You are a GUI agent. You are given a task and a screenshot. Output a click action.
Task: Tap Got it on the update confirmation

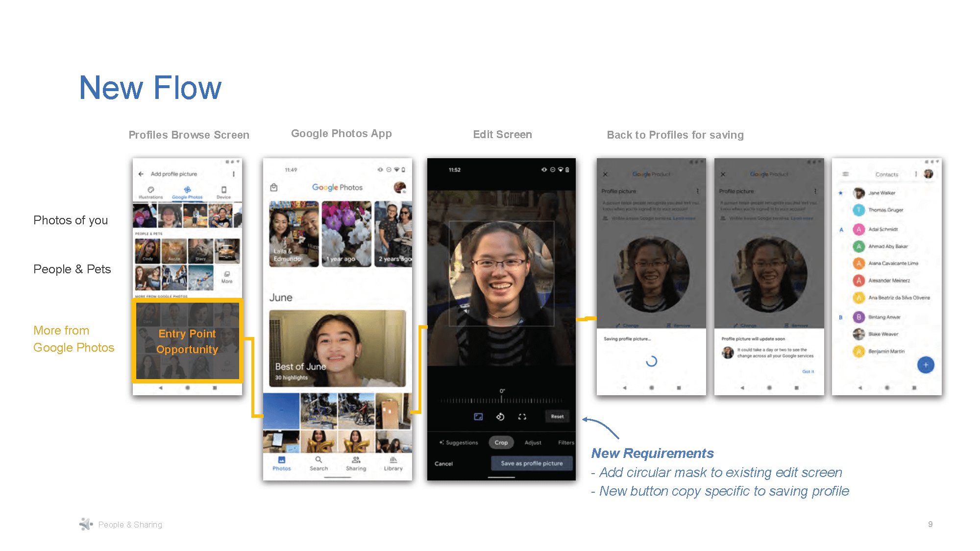point(807,371)
